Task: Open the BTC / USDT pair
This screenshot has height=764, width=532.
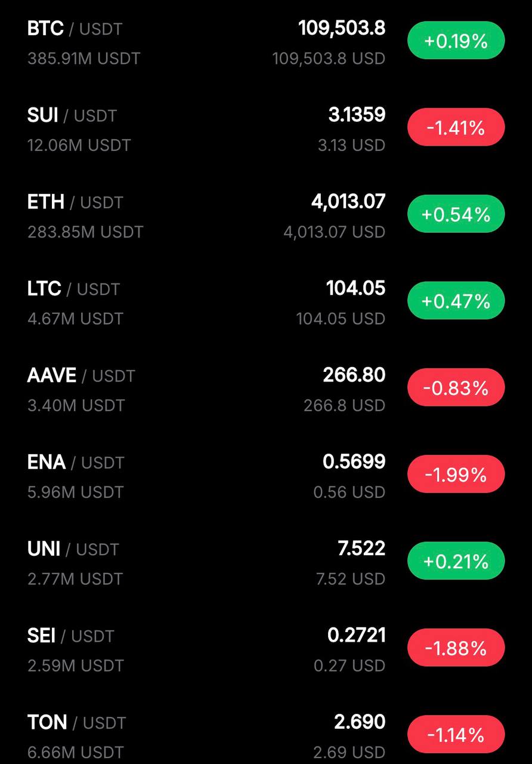Action: (266, 43)
